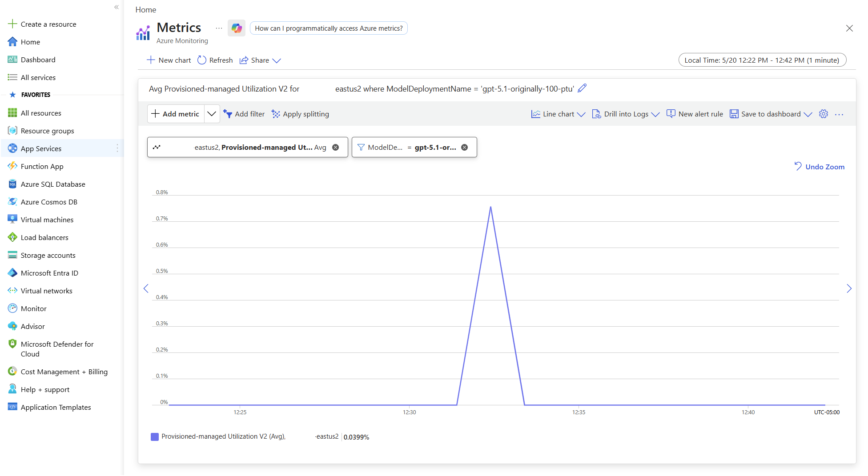Click the Microsoft Defender for Cloud shield icon
This screenshot has width=868, height=476.
click(x=12, y=344)
